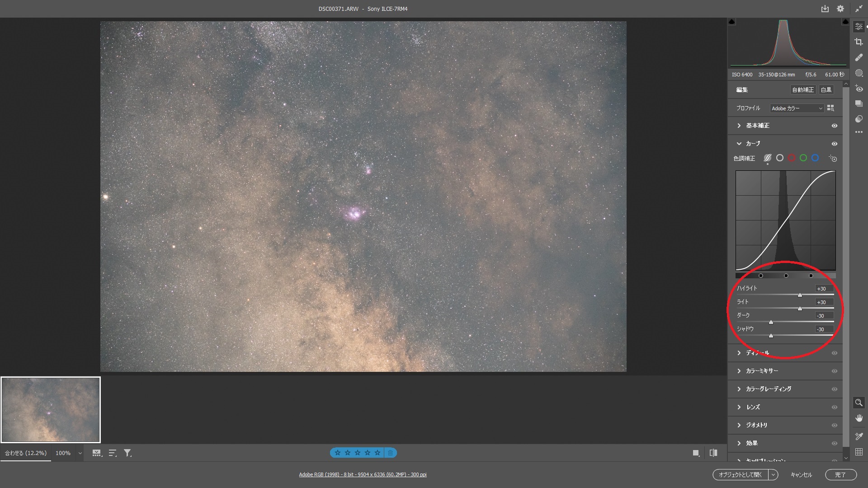
Task: Click the ダーク value field
Action: (x=824, y=315)
